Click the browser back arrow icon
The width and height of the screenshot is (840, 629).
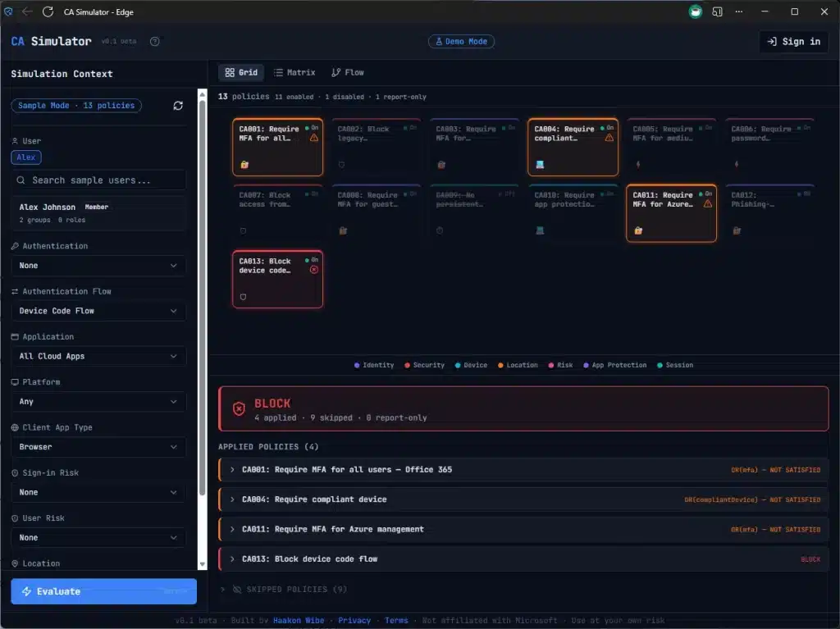[x=28, y=11]
